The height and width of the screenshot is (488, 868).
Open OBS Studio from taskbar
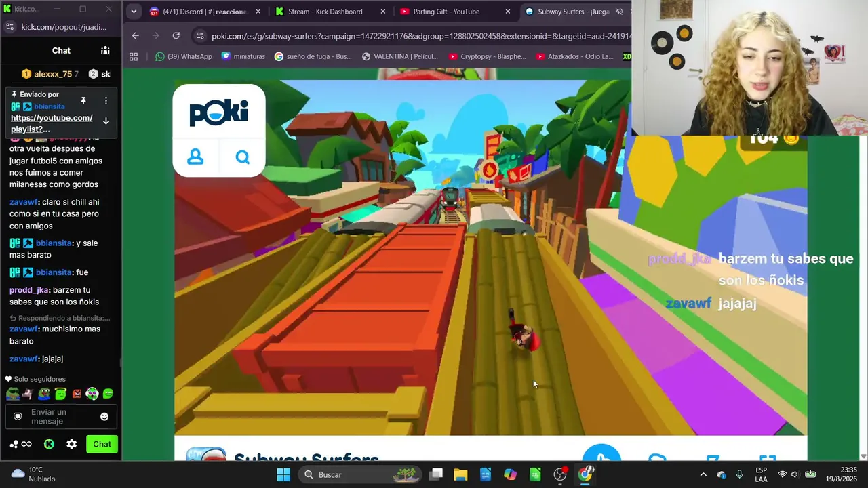pos(560,474)
